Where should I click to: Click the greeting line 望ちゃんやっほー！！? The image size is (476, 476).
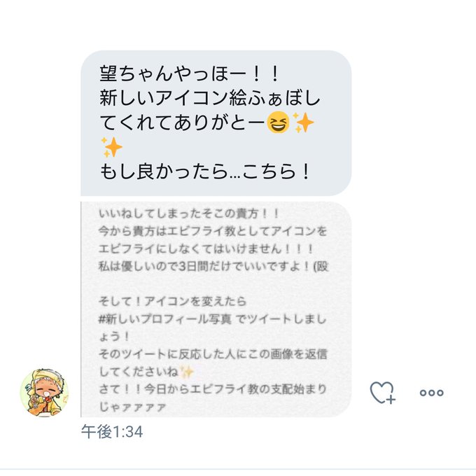click(189, 73)
